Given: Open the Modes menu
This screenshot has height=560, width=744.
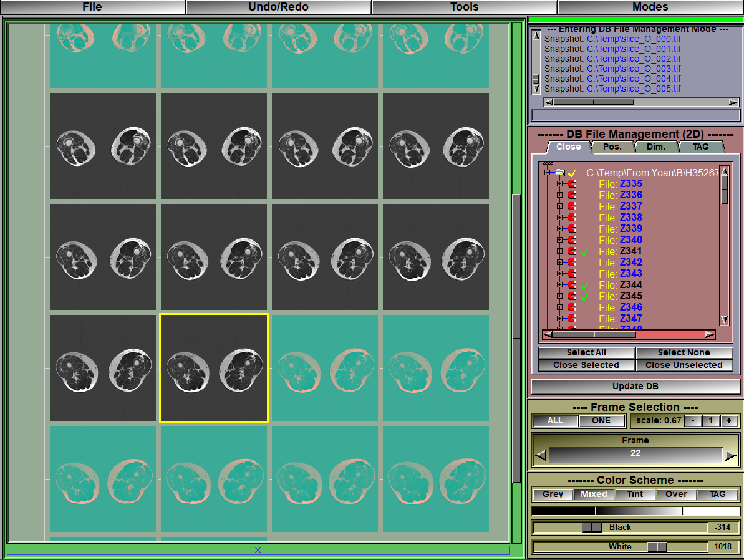Looking at the screenshot, I should [x=650, y=7].
